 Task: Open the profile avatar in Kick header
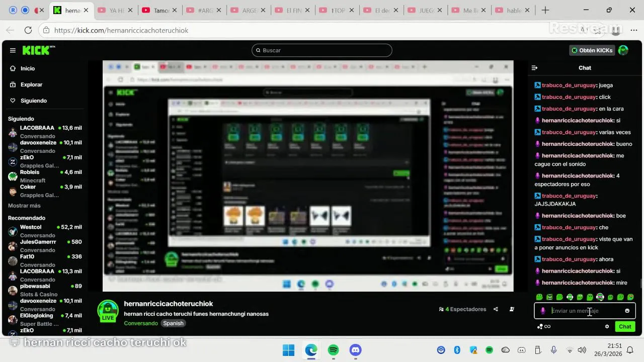pyautogui.click(x=623, y=50)
